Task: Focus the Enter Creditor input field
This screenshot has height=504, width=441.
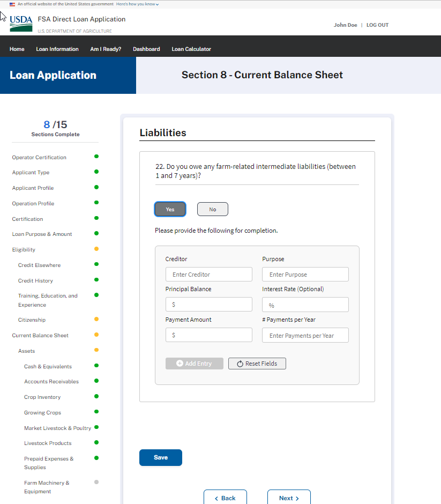Action: 208,275
